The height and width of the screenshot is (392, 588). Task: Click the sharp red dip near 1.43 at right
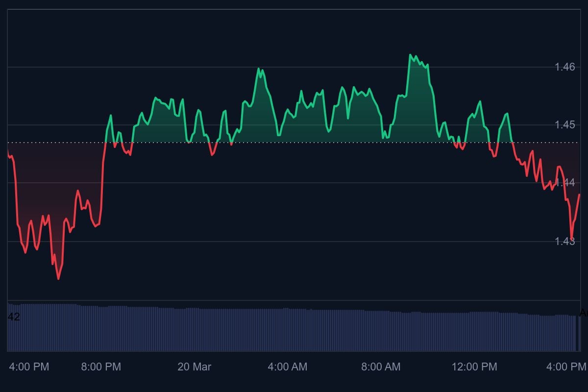[x=571, y=238]
